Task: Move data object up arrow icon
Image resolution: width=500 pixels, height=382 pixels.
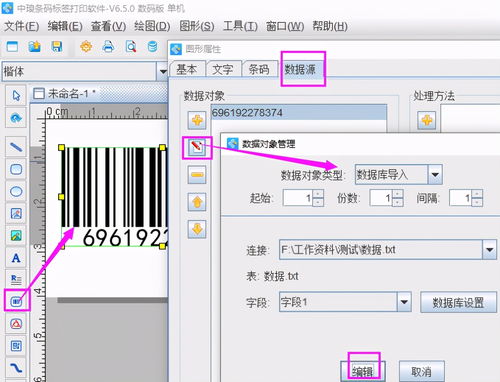Action: tap(197, 202)
